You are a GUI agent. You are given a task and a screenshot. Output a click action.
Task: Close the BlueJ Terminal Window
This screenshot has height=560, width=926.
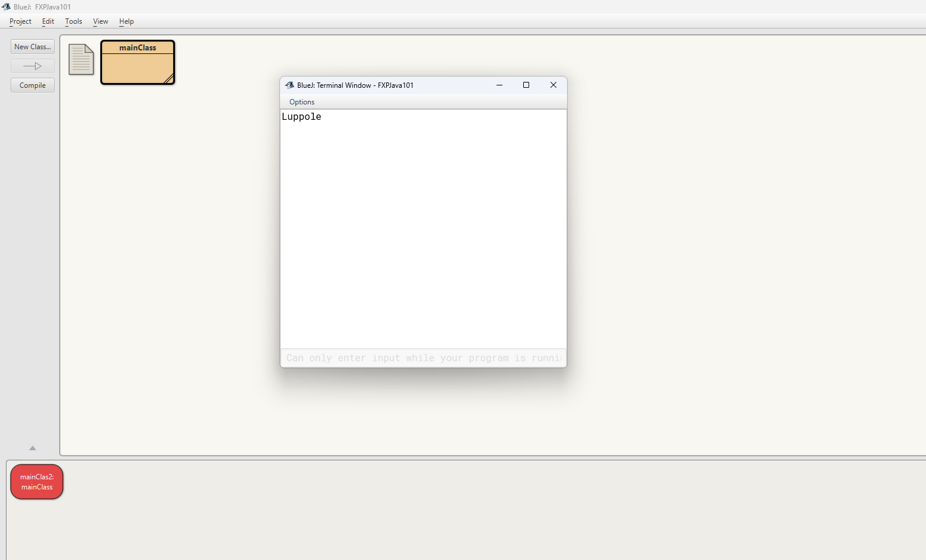click(x=553, y=85)
